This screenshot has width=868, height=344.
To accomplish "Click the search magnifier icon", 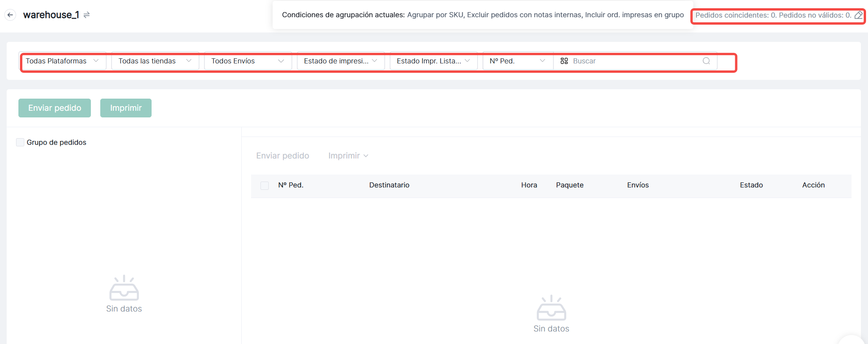I will coord(706,61).
